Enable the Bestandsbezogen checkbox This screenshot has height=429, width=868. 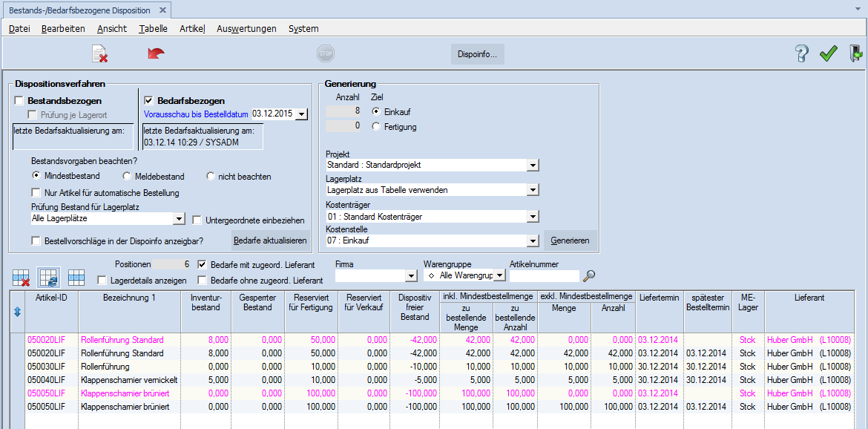19,101
